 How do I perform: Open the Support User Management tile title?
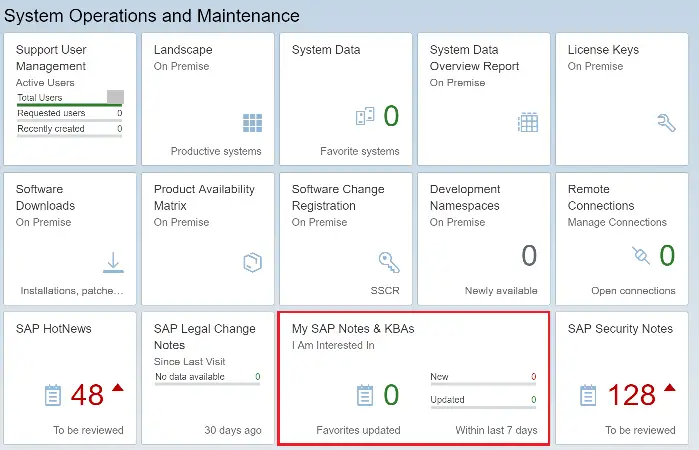coord(51,58)
